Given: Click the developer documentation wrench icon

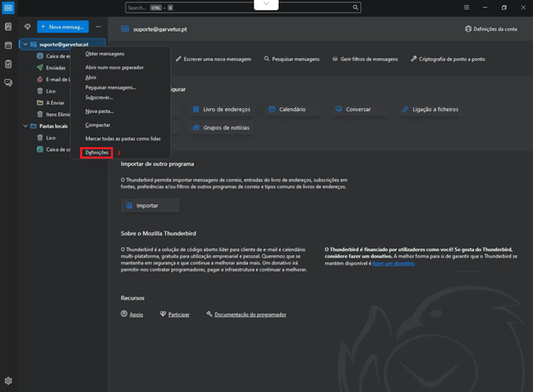Looking at the screenshot, I should pos(209,314).
